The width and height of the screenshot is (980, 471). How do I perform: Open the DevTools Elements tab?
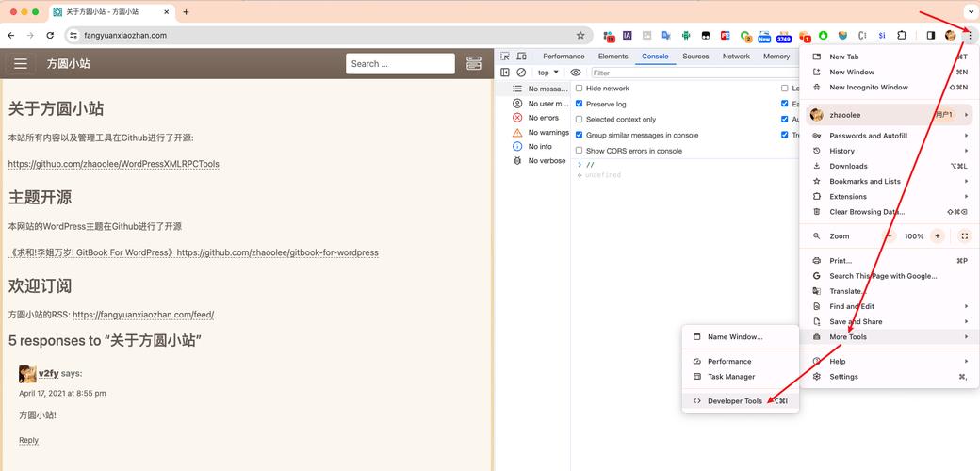point(612,57)
